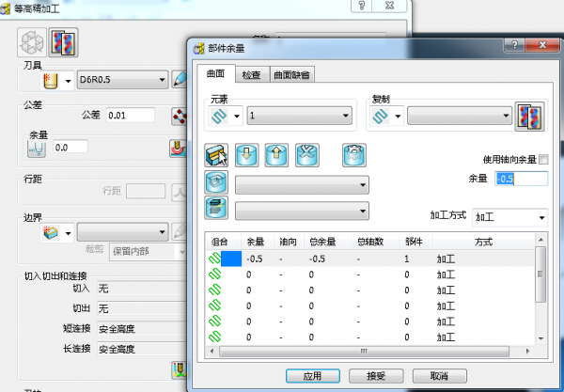This screenshot has width=564, height=392.
Task: Click the copy button at far right of 复制 group
Action: click(529, 117)
